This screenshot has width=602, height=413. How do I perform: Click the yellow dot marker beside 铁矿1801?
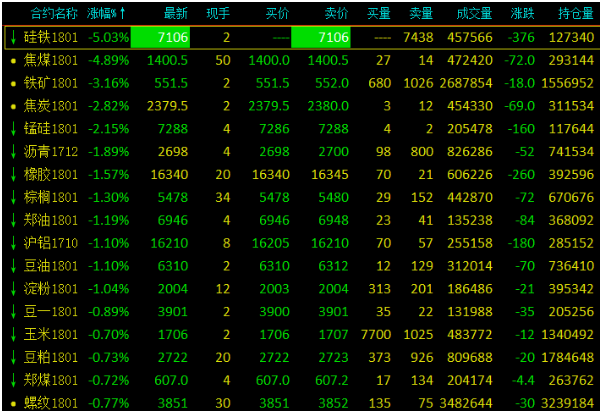11,83
